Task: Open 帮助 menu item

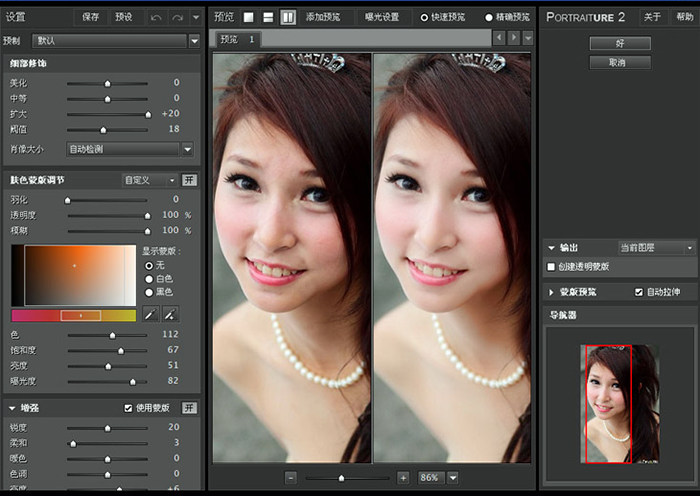Action: 684,17
